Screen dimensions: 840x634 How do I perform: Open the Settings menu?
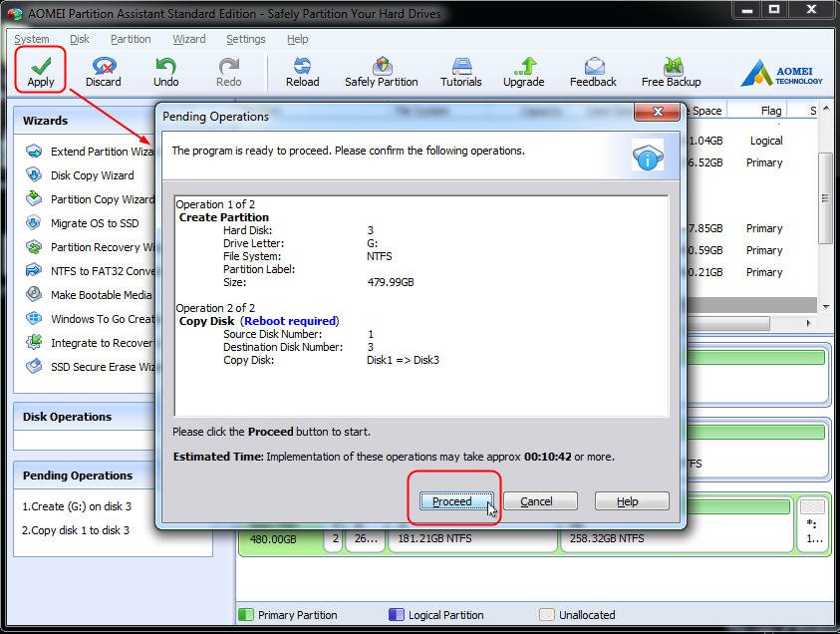[246, 39]
